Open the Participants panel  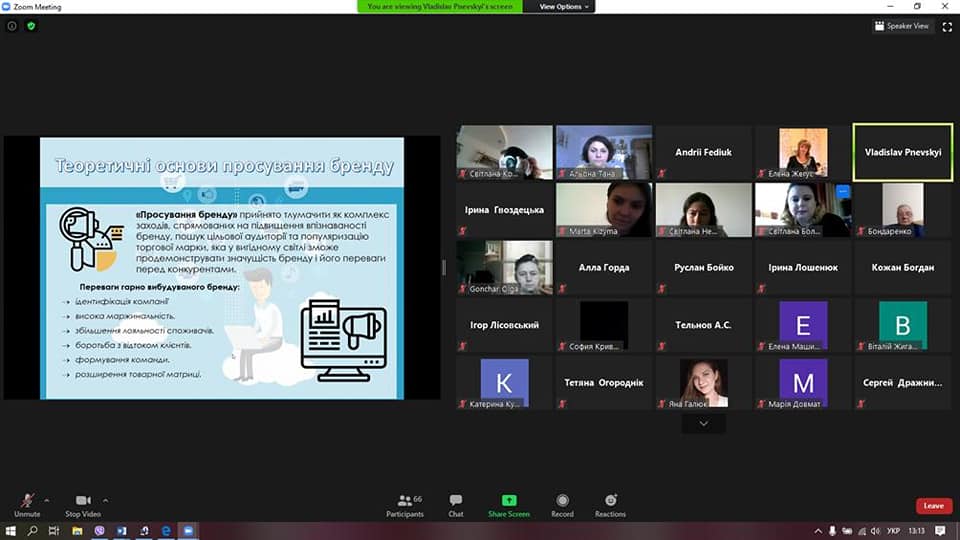(x=405, y=504)
